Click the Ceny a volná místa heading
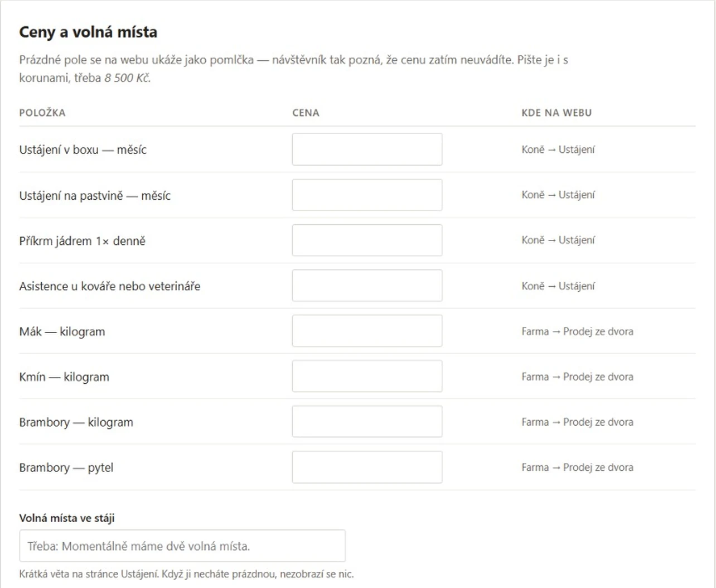 tap(88, 32)
